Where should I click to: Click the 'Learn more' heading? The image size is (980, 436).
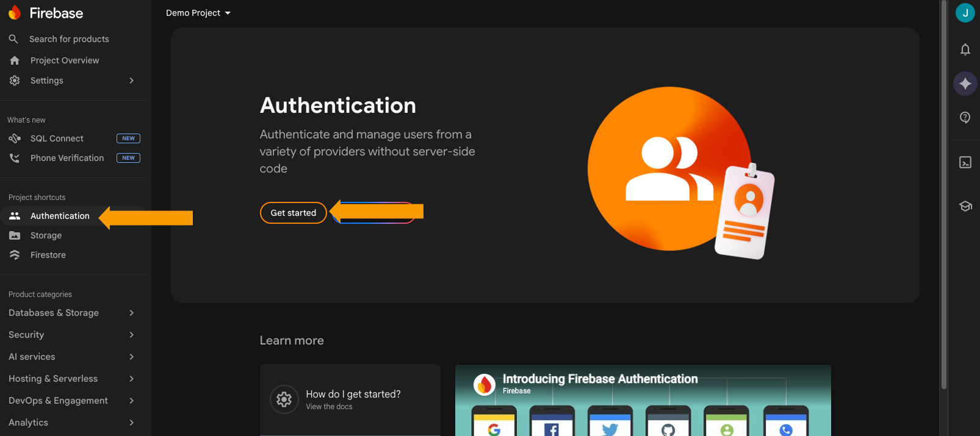[292, 340]
